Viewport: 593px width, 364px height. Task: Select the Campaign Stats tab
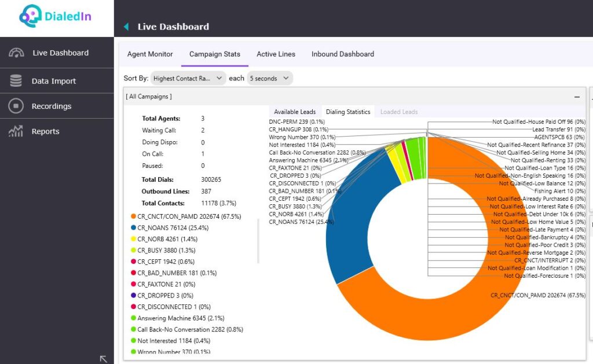(x=215, y=54)
